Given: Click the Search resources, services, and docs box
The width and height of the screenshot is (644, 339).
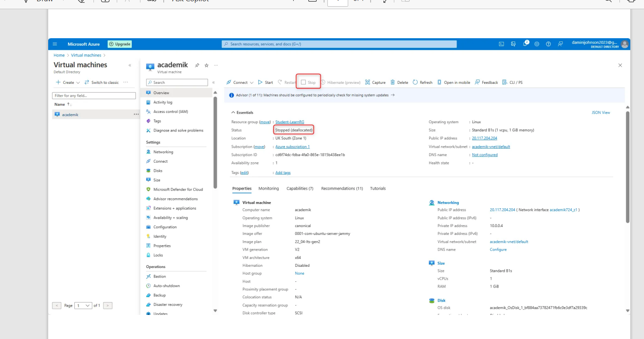Looking at the screenshot, I should pos(339,44).
